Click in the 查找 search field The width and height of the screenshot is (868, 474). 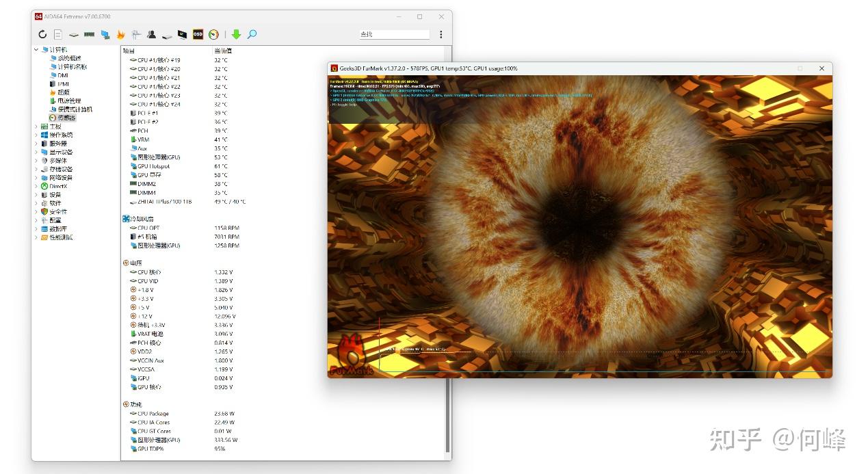coord(395,34)
